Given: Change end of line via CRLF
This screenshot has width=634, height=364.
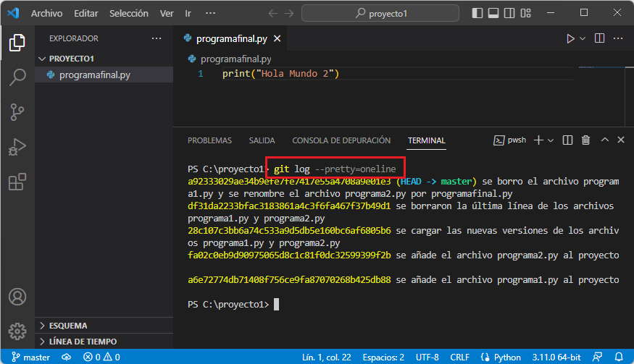Looking at the screenshot, I should click(x=459, y=357).
